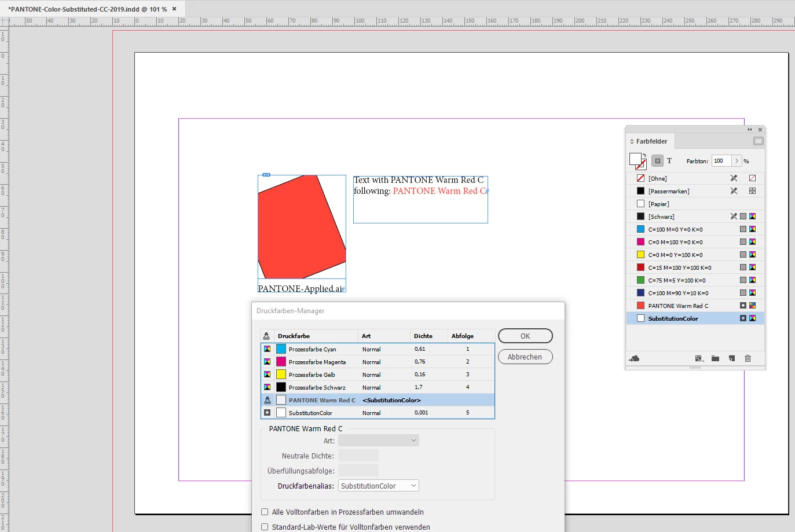
Task: Swap fill and stroke arrow in Farbfelder
Action: [x=644, y=155]
